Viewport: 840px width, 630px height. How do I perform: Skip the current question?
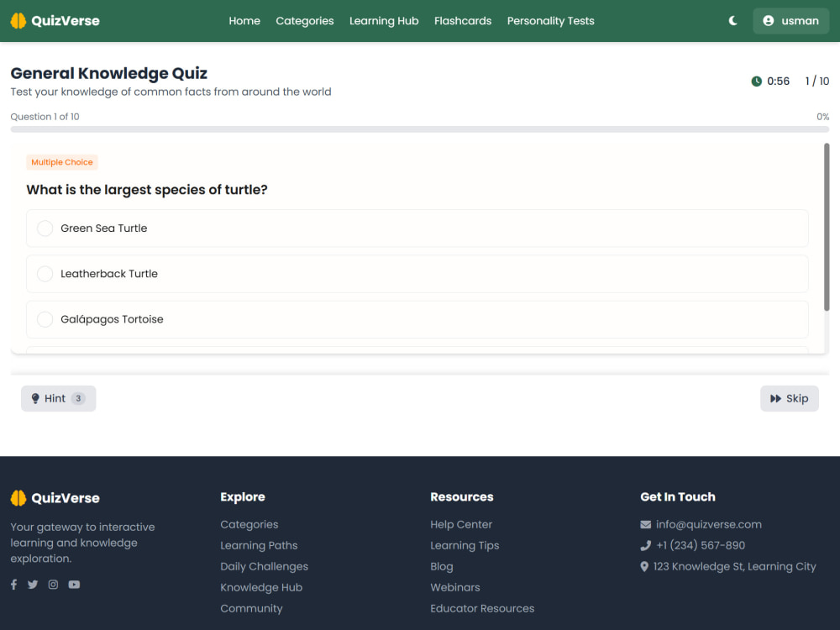789,398
